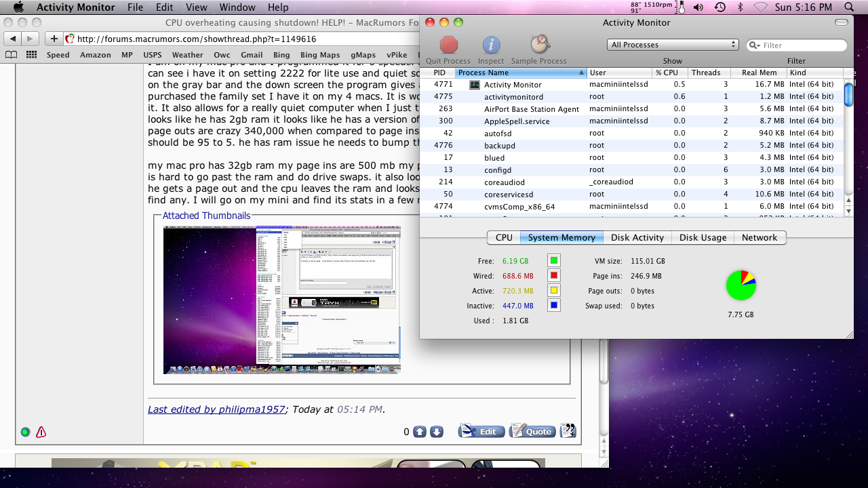Click the yellow Active memory color swatch

click(554, 290)
